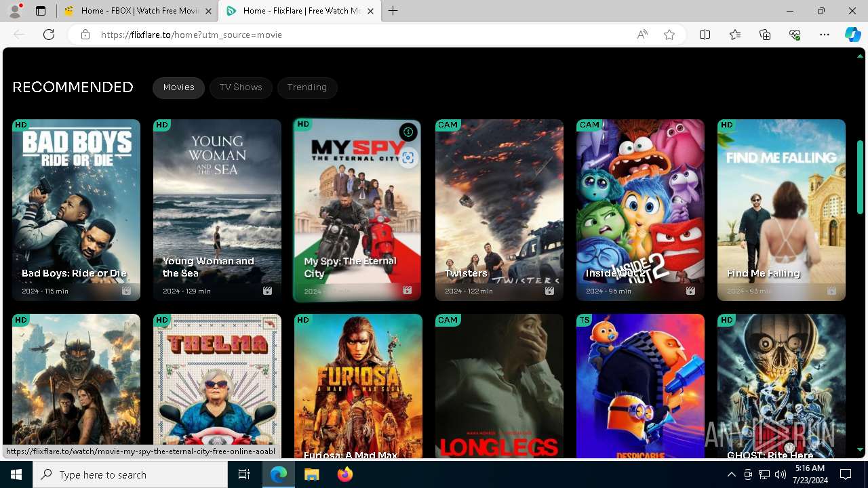Screen dimensions: 868x488
Task: Click the browser profile avatar icon
Action: [x=15, y=11]
